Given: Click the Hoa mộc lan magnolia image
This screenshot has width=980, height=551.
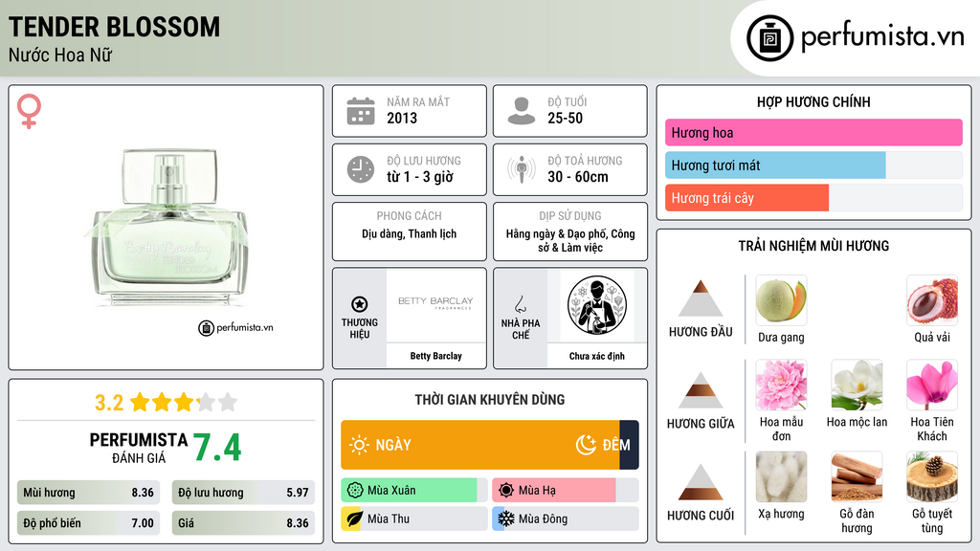Looking at the screenshot, I should pyautogui.click(x=857, y=385).
